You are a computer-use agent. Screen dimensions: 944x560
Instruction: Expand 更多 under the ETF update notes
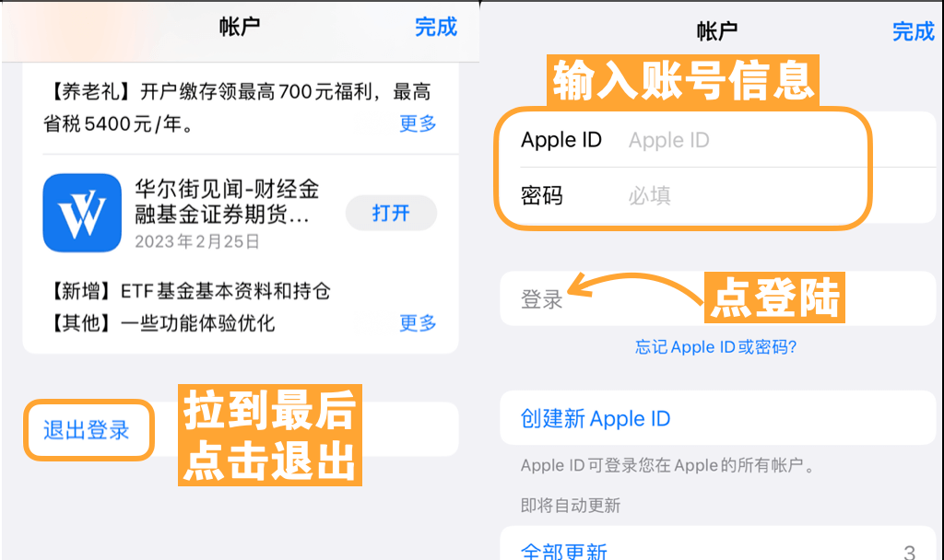point(418,323)
